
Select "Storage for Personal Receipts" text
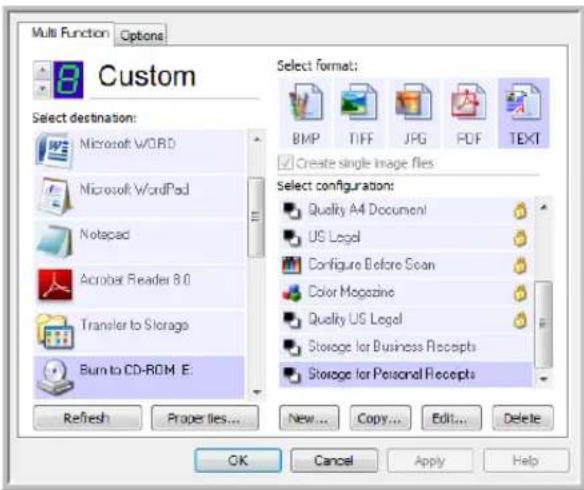(391, 374)
